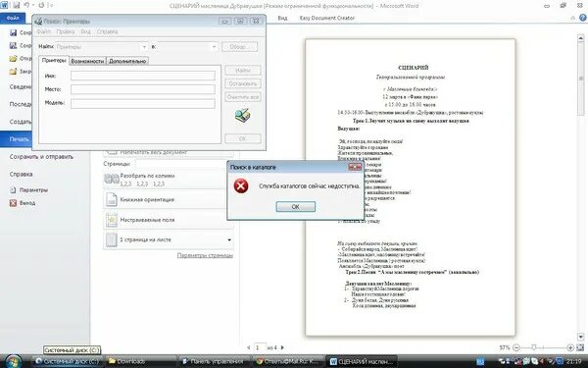Viewport: 588px width, 368px height.
Task: Click the printer search icon in the dialog title bar
Action: (x=38, y=22)
